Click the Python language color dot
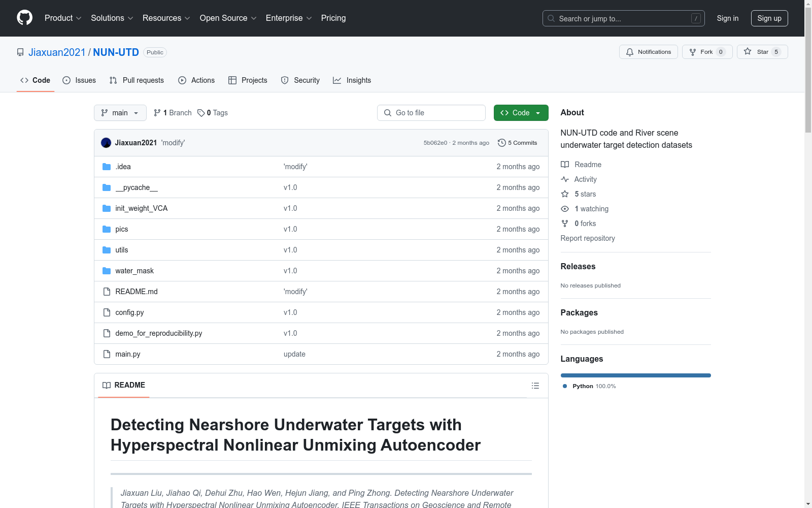812x508 pixels. 565,386
